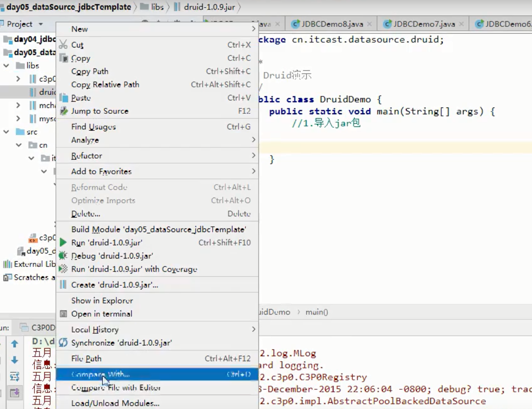The width and height of the screenshot is (532, 409).
Task: Click main() in editor breadcrumb
Action: (317, 312)
